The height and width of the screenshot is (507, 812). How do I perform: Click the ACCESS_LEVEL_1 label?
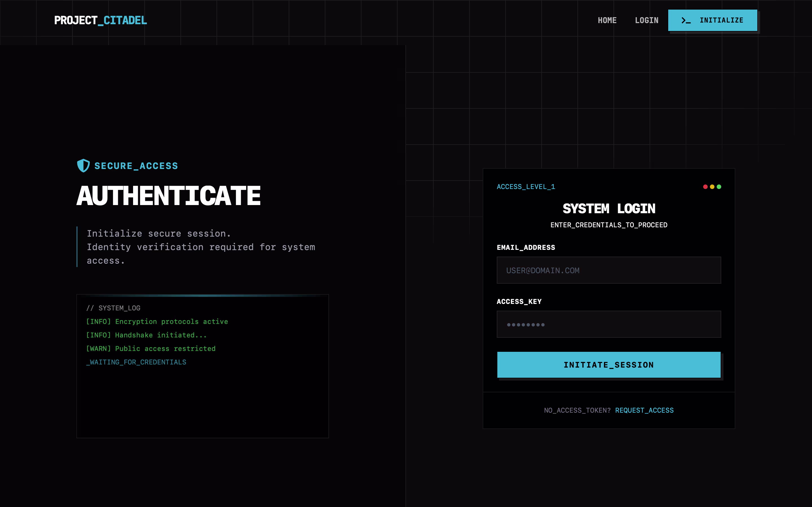(x=526, y=187)
